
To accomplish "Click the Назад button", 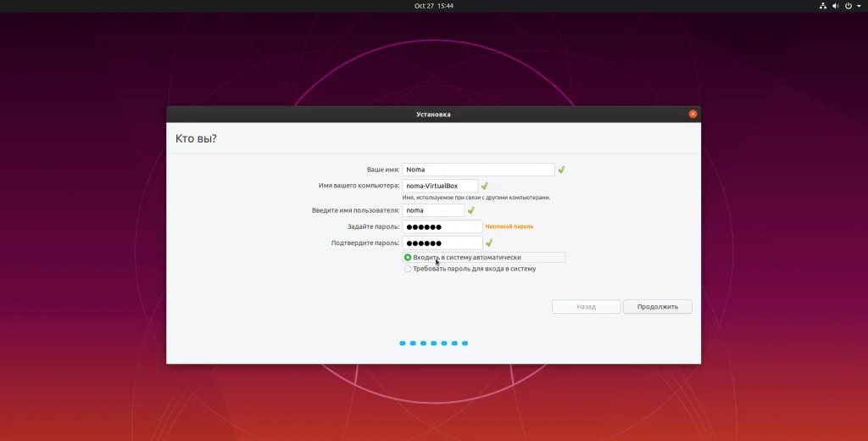I will pos(586,306).
